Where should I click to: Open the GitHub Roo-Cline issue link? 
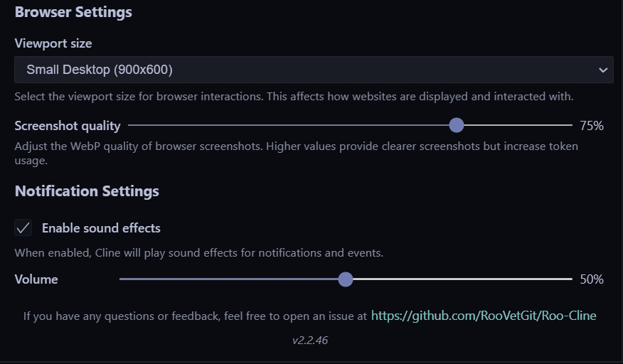click(484, 316)
